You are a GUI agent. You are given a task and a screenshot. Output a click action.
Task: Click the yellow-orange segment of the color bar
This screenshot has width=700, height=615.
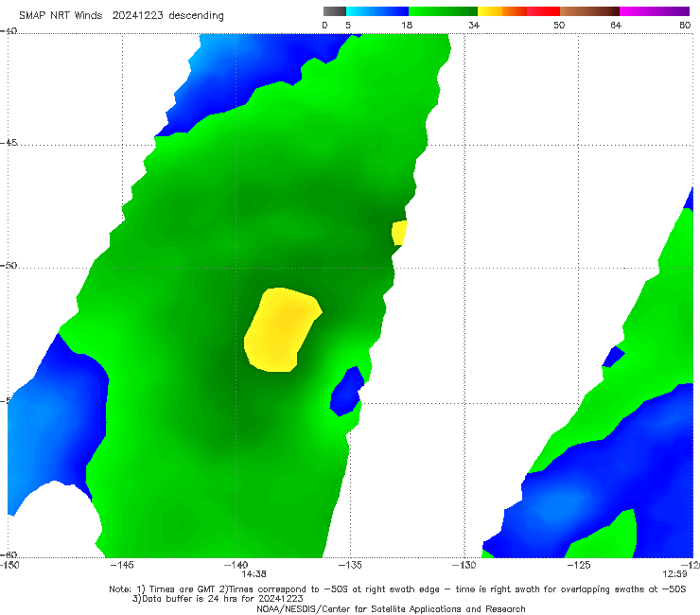502,11
